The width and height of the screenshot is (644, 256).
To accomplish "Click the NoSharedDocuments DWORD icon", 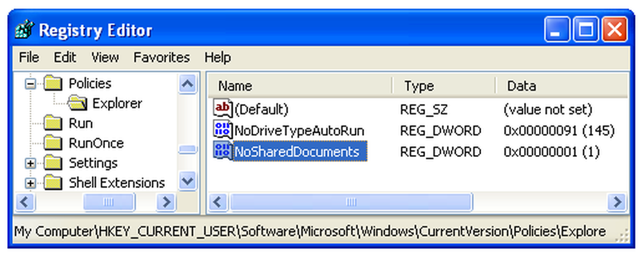I will point(223,151).
